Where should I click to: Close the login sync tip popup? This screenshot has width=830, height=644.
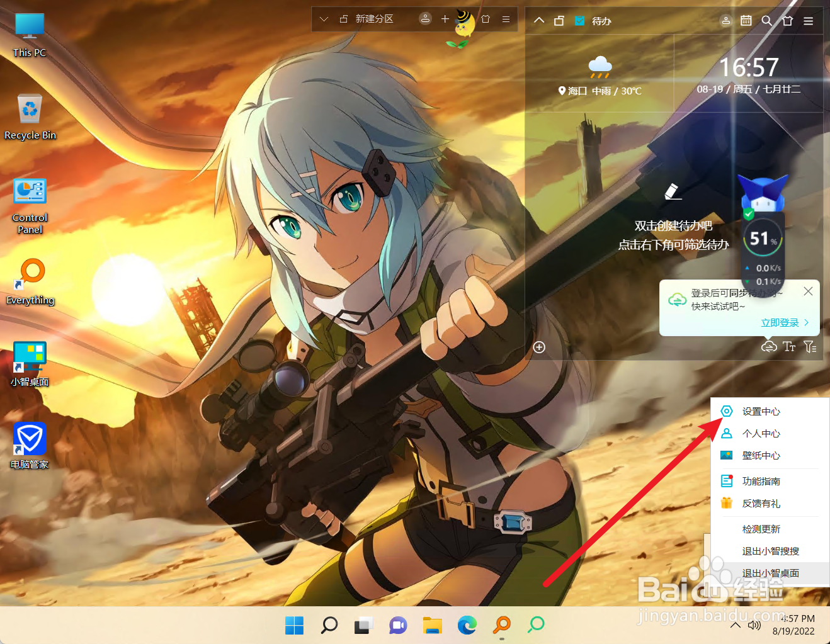[808, 291]
